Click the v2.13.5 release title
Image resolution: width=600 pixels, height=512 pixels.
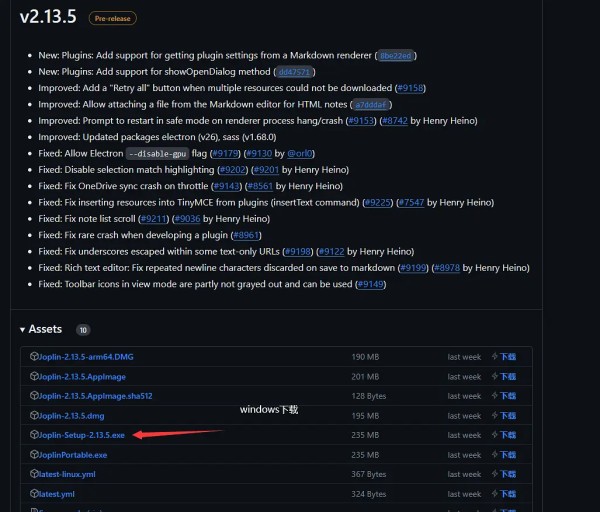[x=48, y=17]
